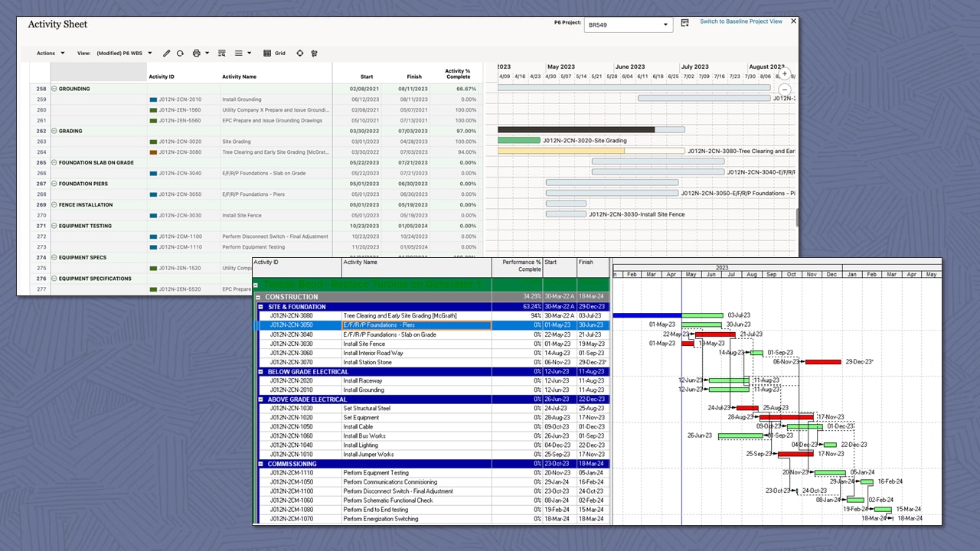Collapse the SITE & FOUNDATION section
The height and width of the screenshot is (551, 980).
tap(261, 306)
